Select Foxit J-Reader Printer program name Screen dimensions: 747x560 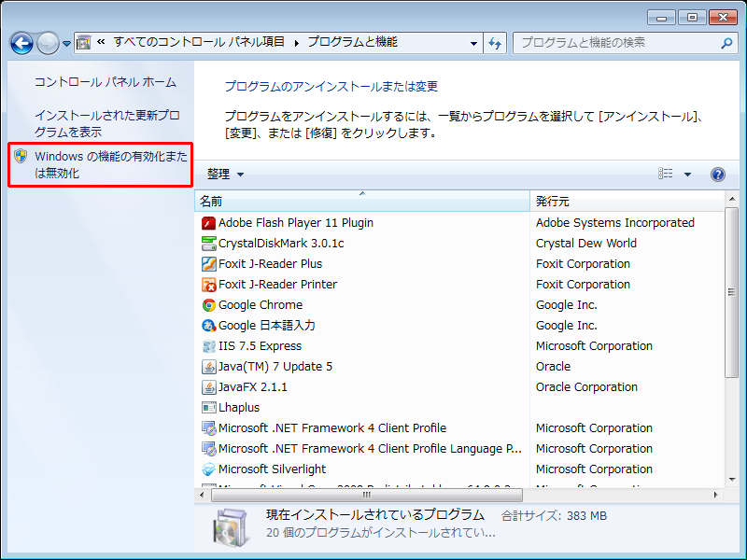coord(277,285)
